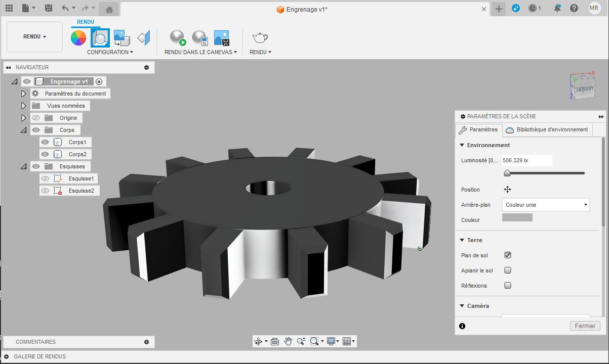Image resolution: width=609 pixels, height=364 pixels.
Task: Open Scene Settings tool in toolbar
Action: pyautogui.click(x=100, y=38)
